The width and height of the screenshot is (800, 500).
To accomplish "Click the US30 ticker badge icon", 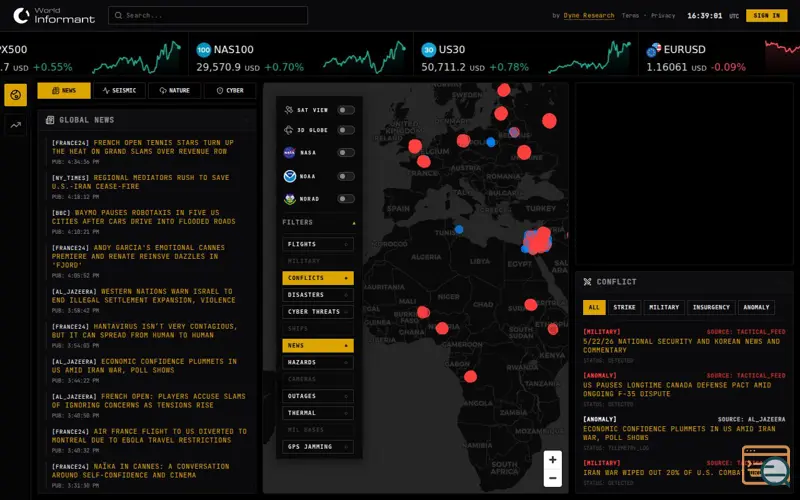I will coord(429,49).
